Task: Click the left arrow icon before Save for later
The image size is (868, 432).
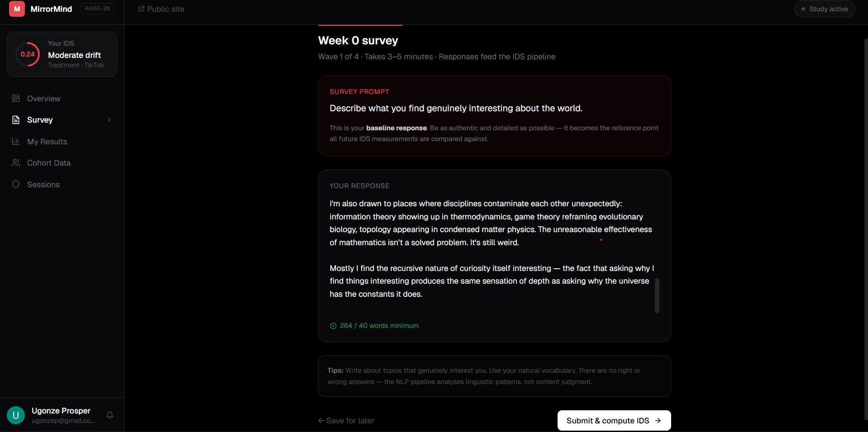Action: point(321,421)
